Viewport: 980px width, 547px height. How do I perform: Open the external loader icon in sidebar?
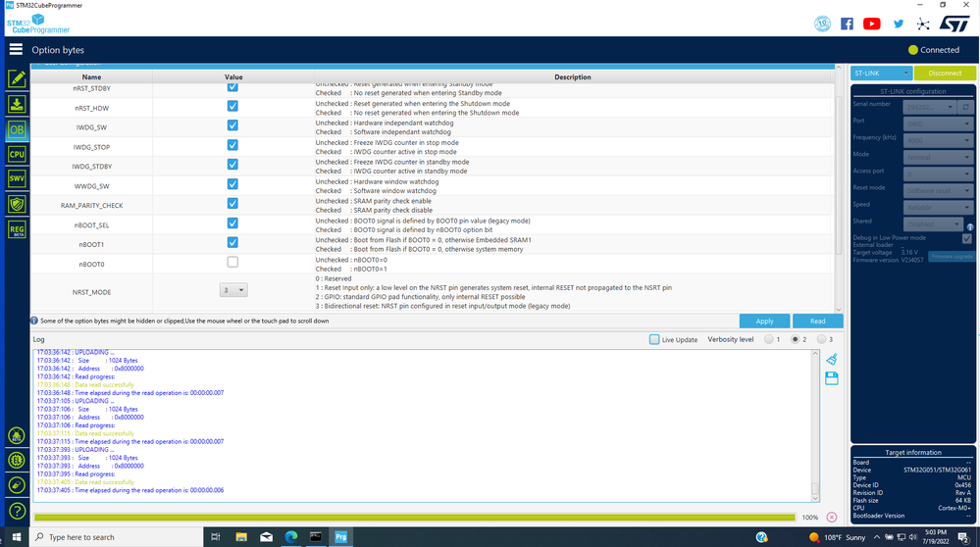click(17, 435)
